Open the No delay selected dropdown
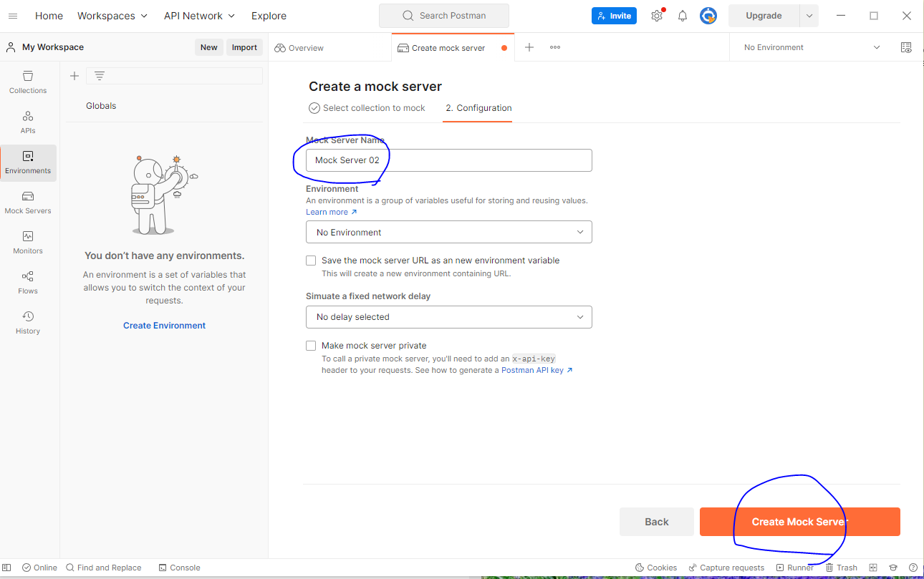This screenshot has width=924, height=579. coord(449,317)
